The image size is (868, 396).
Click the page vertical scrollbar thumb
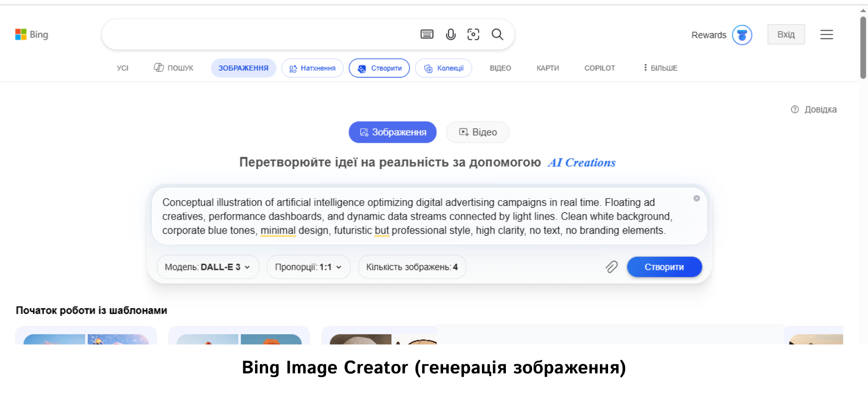[863, 47]
